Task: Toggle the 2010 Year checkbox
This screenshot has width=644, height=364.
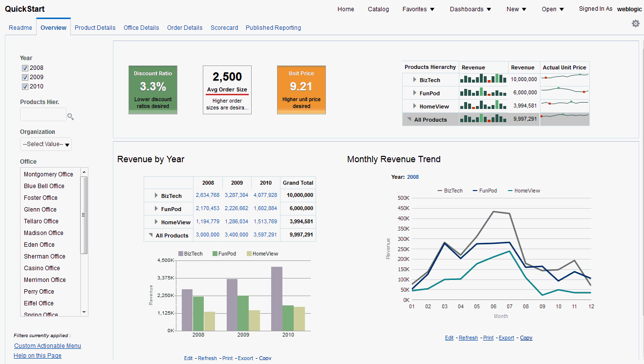Action: tap(25, 86)
